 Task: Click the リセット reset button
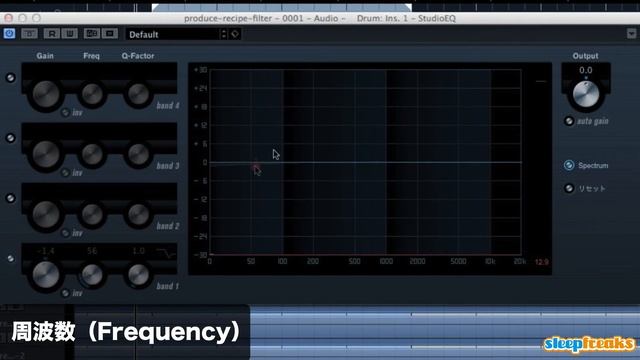click(x=569, y=188)
